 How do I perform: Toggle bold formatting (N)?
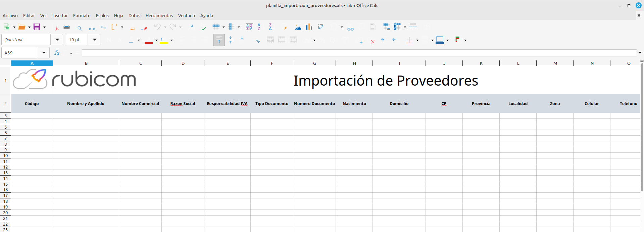(x=109, y=40)
